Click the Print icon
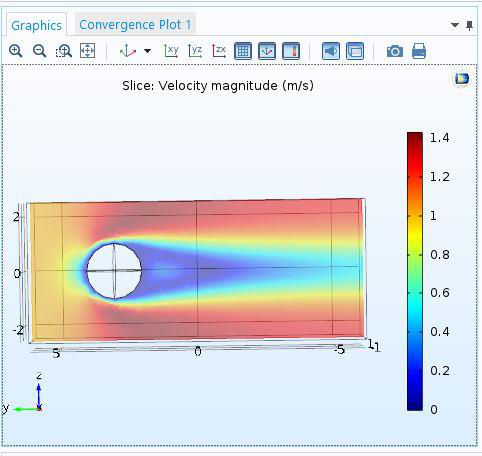 point(419,51)
